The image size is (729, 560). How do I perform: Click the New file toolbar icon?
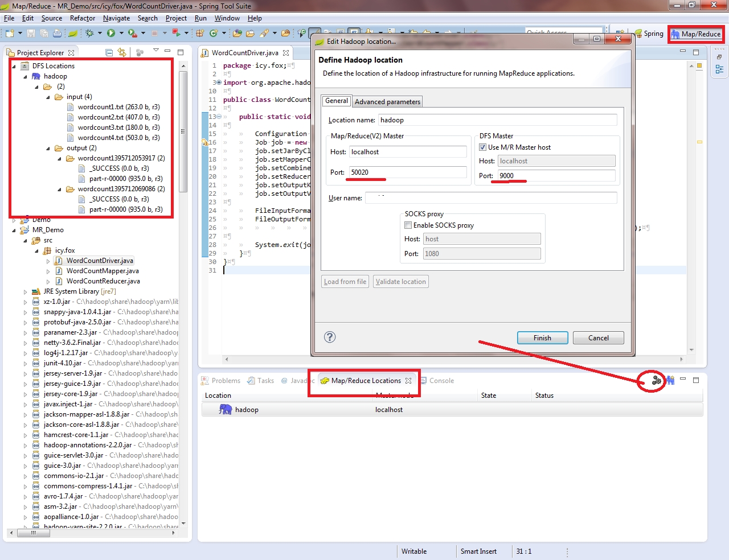[x=10, y=34]
